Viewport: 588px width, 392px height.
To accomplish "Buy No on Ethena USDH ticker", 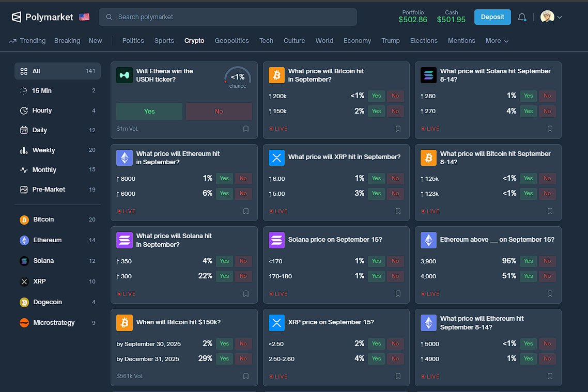I will tap(219, 112).
